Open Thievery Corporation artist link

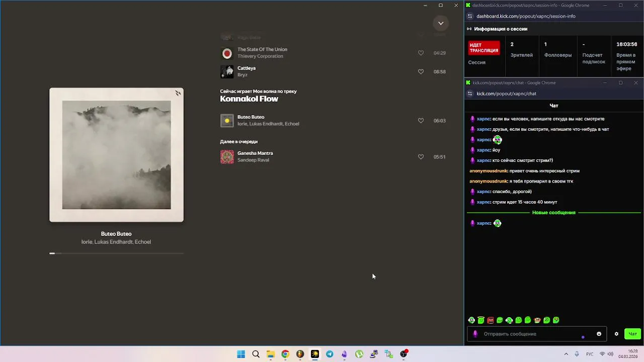(260, 56)
